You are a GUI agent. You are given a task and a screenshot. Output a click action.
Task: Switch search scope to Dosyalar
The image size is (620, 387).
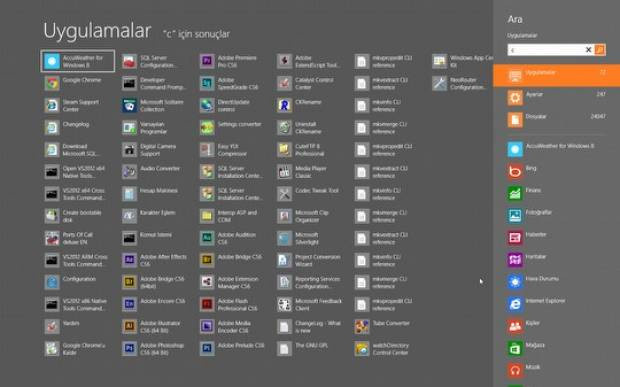tap(556, 119)
